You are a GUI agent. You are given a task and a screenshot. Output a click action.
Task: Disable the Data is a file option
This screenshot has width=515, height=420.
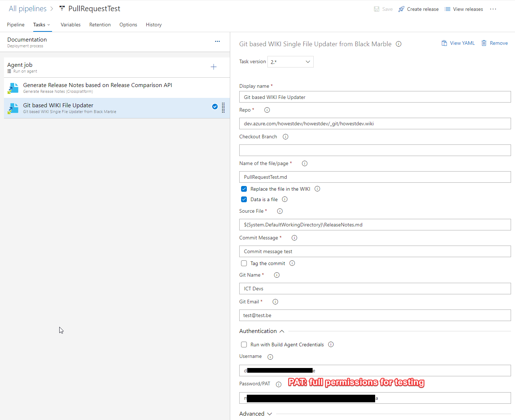(244, 199)
